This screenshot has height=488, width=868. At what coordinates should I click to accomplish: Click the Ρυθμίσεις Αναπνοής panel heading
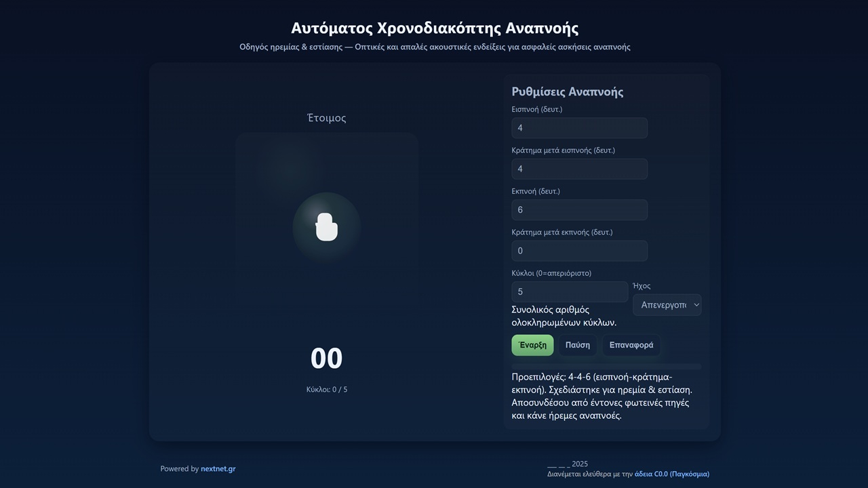[567, 91]
